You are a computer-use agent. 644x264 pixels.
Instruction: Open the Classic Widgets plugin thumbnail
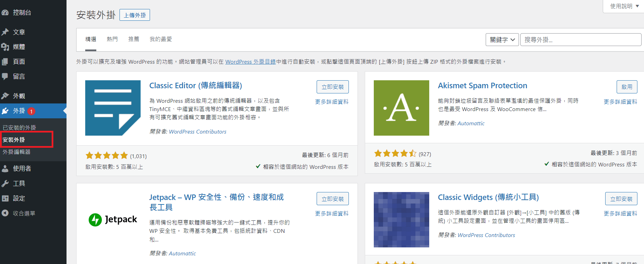click(402, 219)
